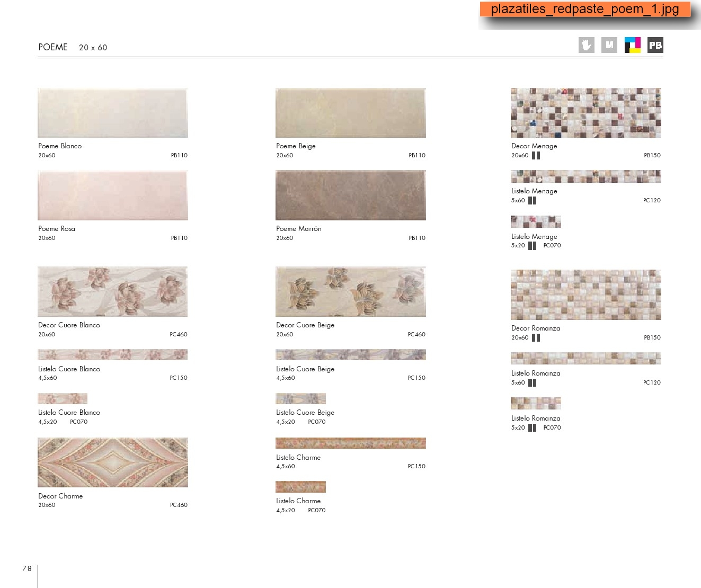The height and width of the screenshot is (588, 701).
Task: Click the CMYK color squares icon
Action: tap(632, 45)
